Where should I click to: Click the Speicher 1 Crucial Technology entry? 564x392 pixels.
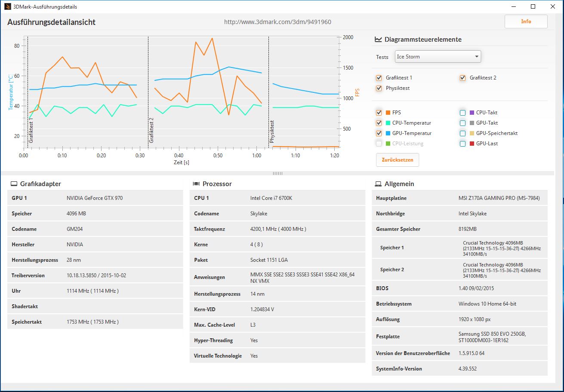[x=502, y=248]
